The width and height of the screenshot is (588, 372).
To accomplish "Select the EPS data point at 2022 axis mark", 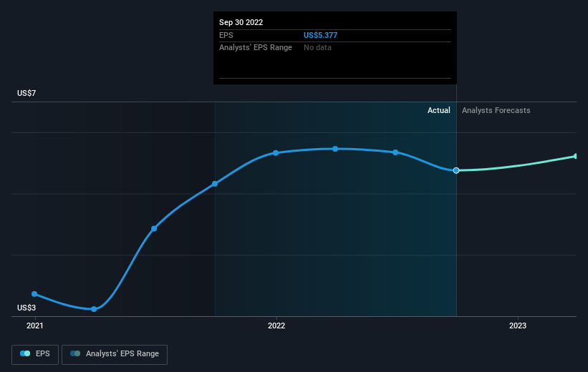I will [276, 153].
